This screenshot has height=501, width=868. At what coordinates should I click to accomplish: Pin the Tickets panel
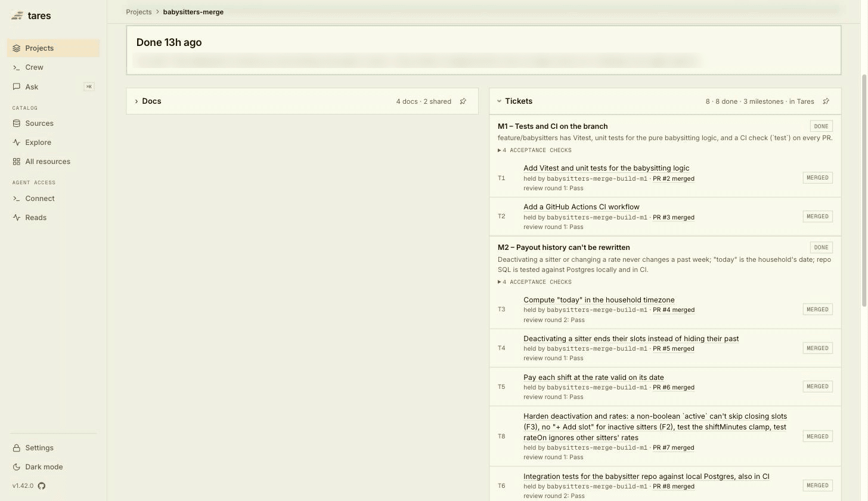[826, 101]
